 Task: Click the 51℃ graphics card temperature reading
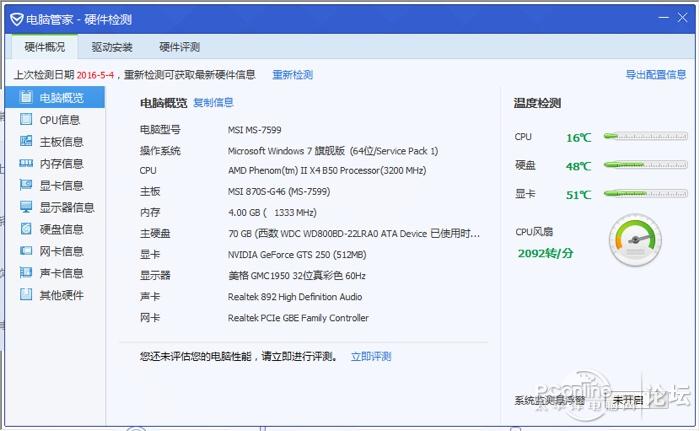[579, 195]
